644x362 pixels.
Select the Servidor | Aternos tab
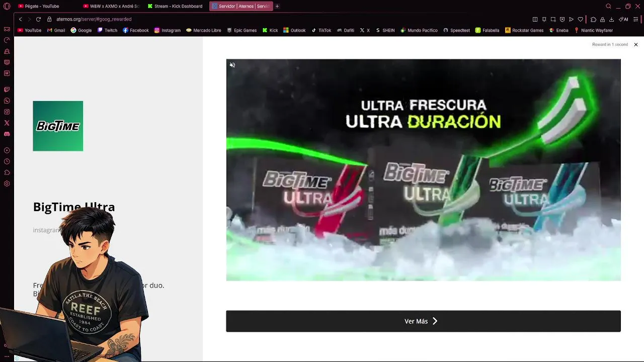pyautogui.click(x=241, y=6)
